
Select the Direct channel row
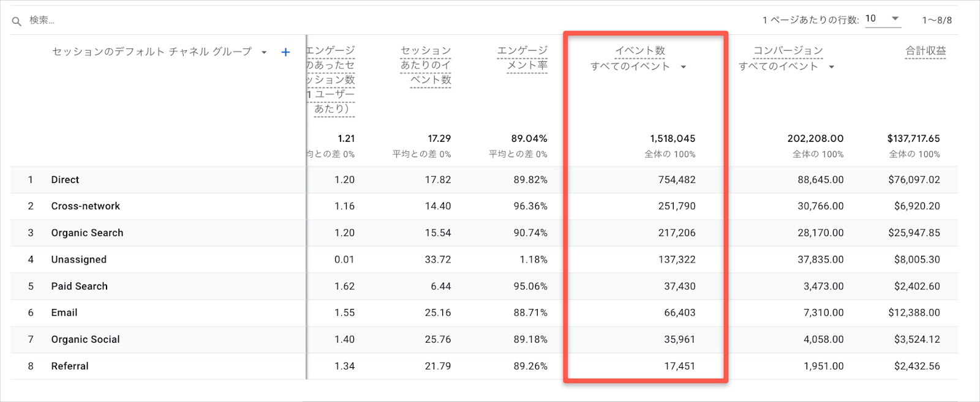(65, 180)
